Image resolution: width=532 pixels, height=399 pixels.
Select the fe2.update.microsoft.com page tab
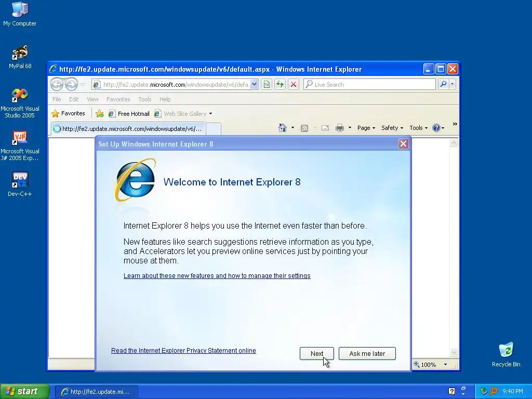coord(128,129)
